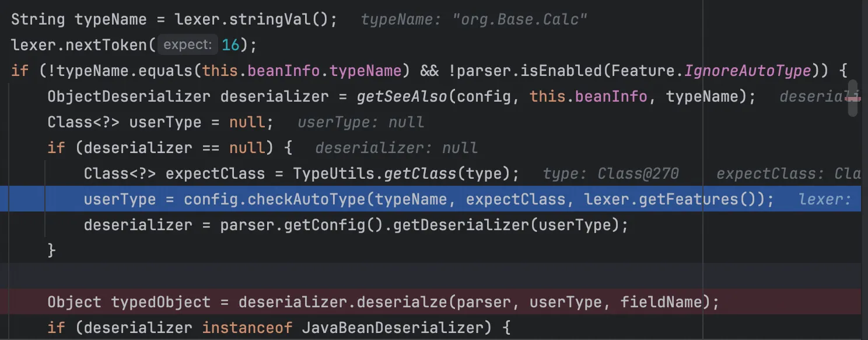This screenshot has height=340, width=868.
Task: Click the 'expect:' parameter hint in nextToken
Action: pyautogui.click(x=187, y=45)
